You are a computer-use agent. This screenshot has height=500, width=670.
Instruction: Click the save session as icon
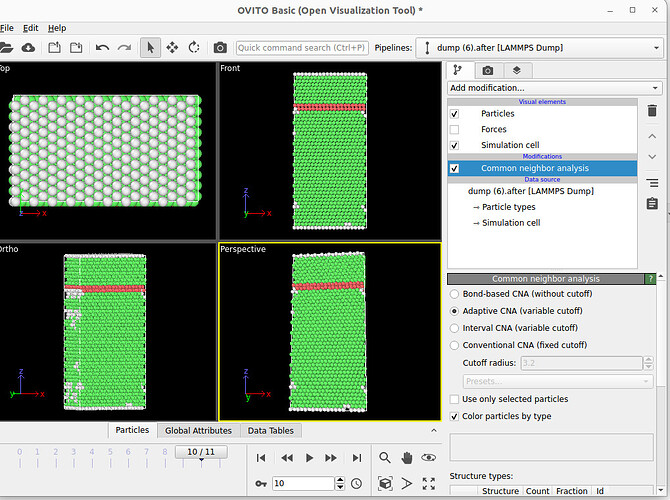pos(76,47)
